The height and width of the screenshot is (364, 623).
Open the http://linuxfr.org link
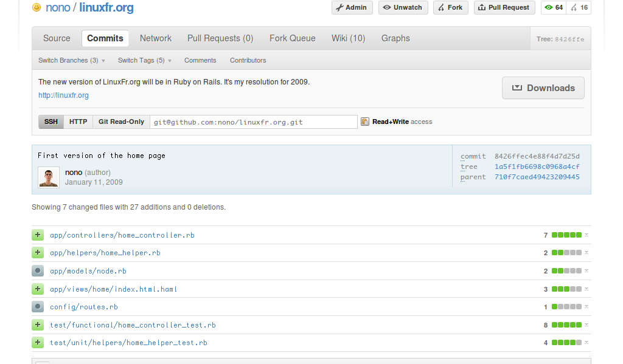pos(63,95)
